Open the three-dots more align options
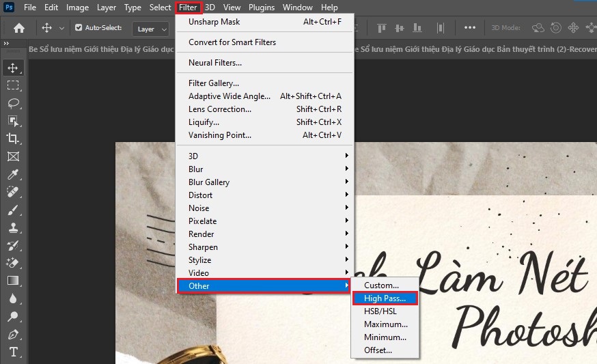The image size is (597, 364). click(470, 27)
